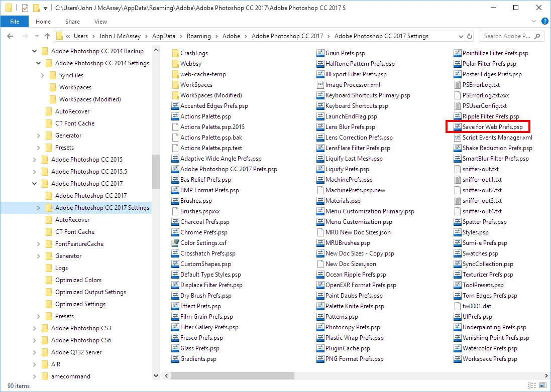Click the Brushes.psp file icon
Screen dimensions: 551x392
tap(175, 201)
